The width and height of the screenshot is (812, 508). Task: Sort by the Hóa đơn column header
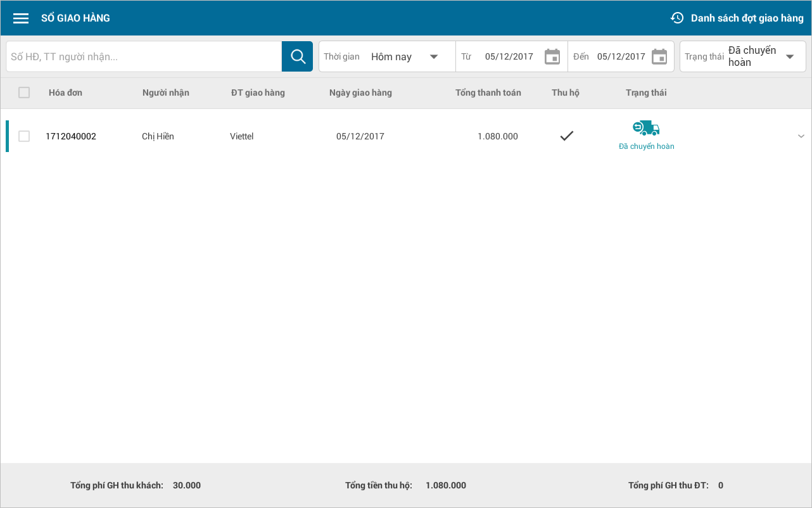tap(65, 92)
